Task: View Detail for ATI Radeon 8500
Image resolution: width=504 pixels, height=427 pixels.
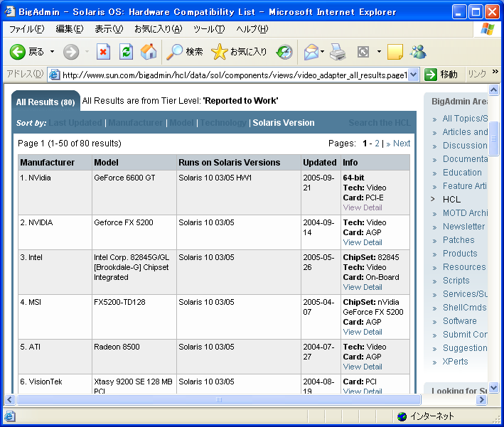Action: [363, 367]
